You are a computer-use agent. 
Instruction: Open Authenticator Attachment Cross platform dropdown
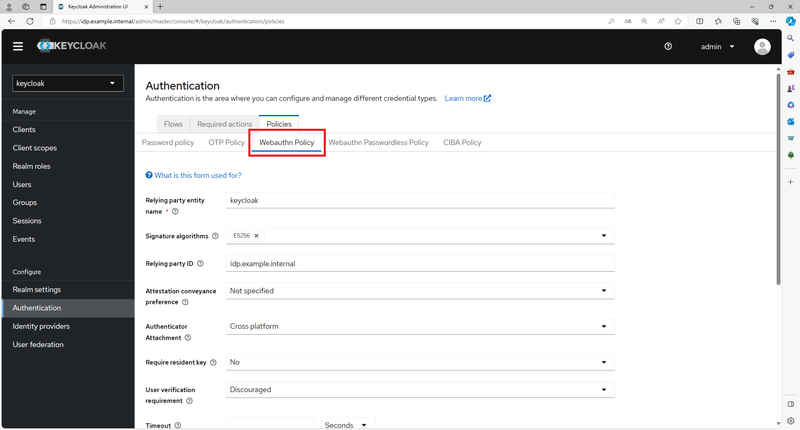click(x=420, y=326)
